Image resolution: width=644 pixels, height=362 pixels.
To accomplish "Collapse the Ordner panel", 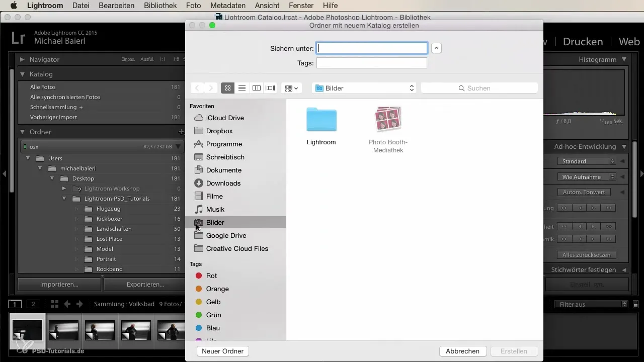I will coord(22,132).
